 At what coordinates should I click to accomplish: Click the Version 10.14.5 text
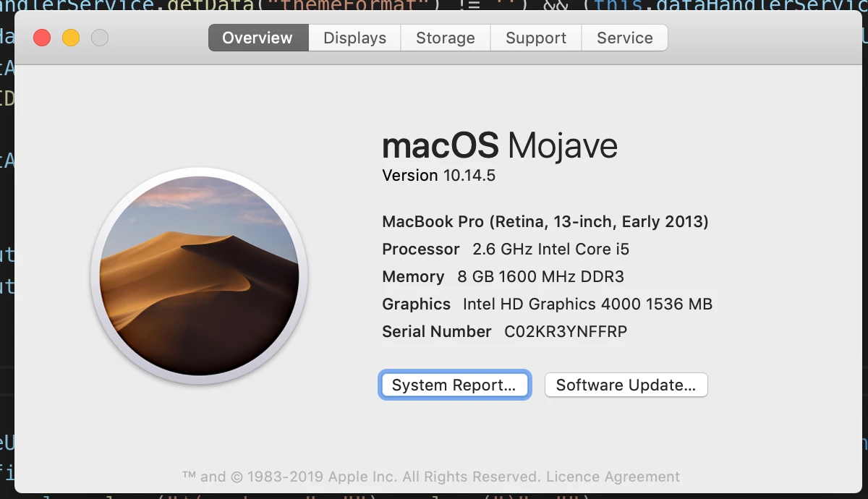point(438,175)
